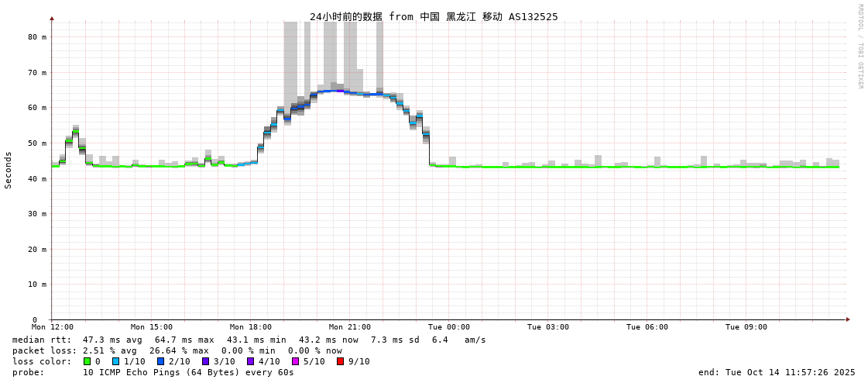Viewport: 868px width, 383px height.
Task: Pick the blue 2/10 loss swatch
Action: 161,361
